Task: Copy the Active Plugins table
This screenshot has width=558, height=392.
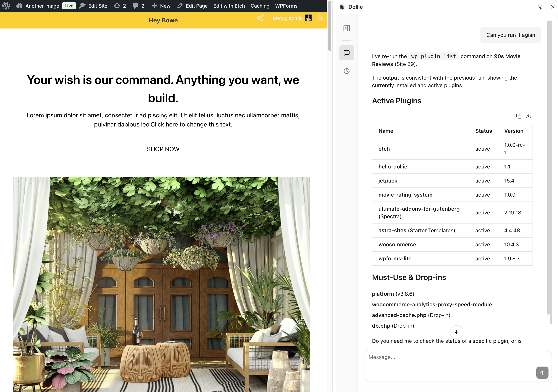Action: click(x=519, y=116)
